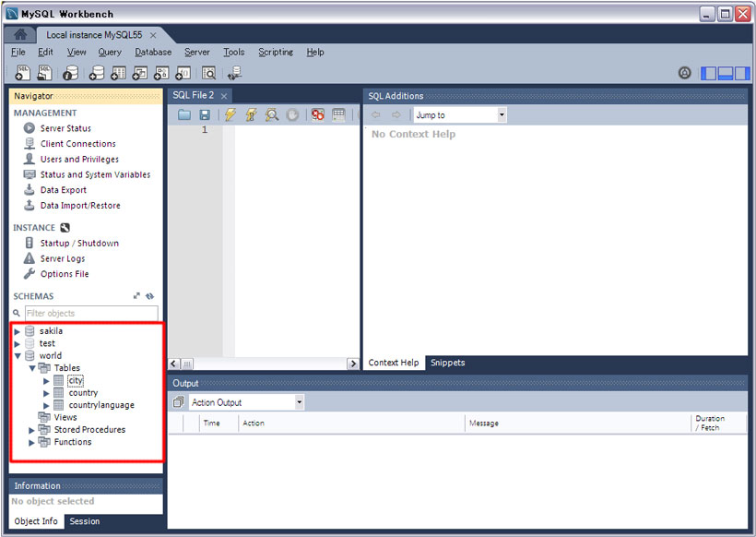Expand the Functions node
Screen dimensions: 756x537
[31, 443]
